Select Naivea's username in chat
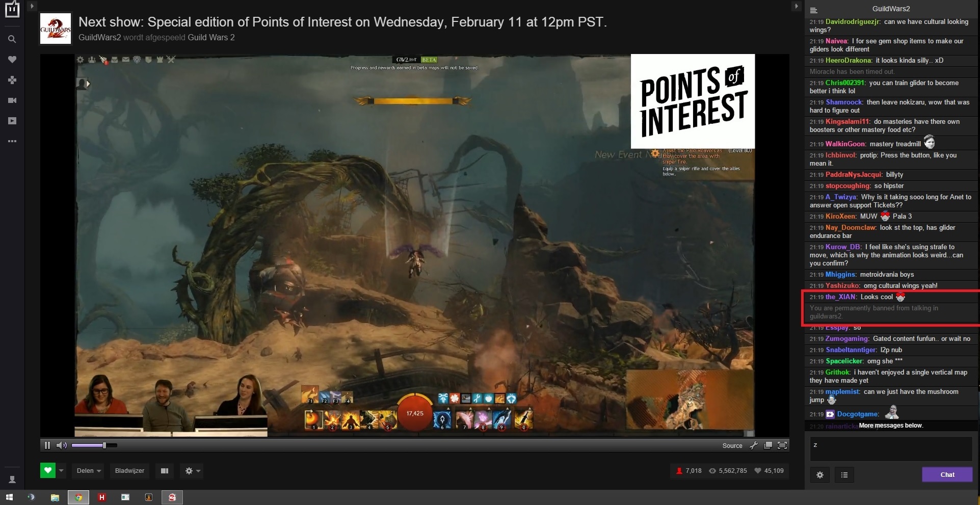980x505 pixels. [x=836, y=41]
